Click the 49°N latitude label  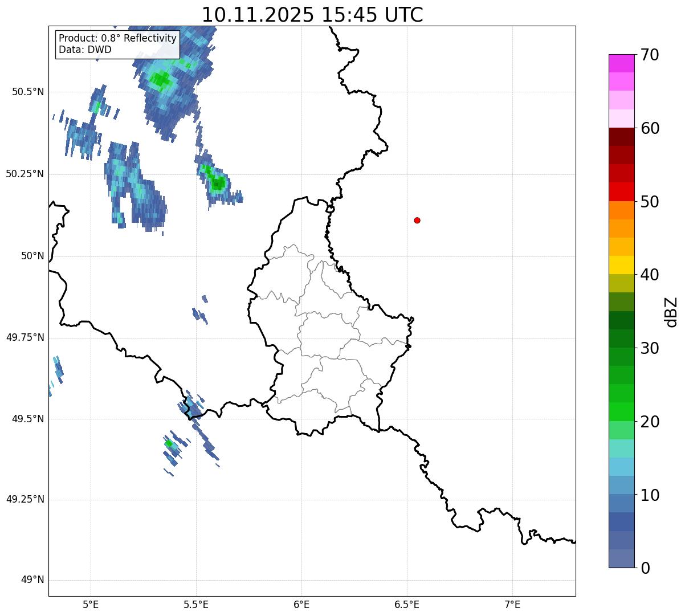pos(32,580)
